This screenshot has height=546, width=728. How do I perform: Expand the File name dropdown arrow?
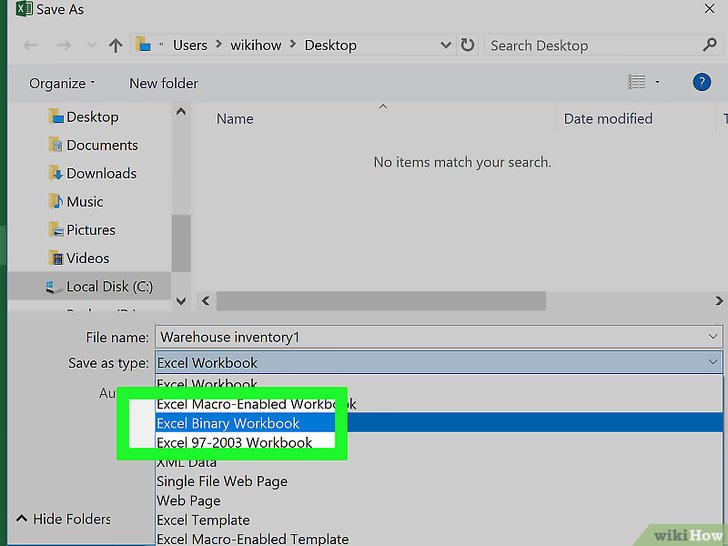coord(713,337)
